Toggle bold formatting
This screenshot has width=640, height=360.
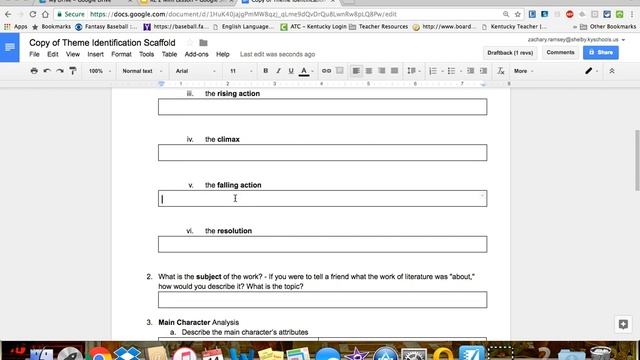pyautogui.click(x=266, y=71)
